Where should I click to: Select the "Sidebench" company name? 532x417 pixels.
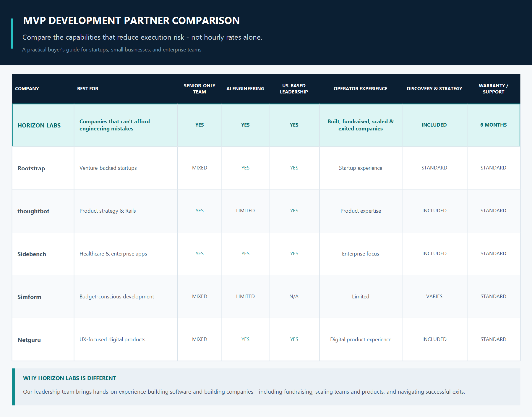(32, 254)
